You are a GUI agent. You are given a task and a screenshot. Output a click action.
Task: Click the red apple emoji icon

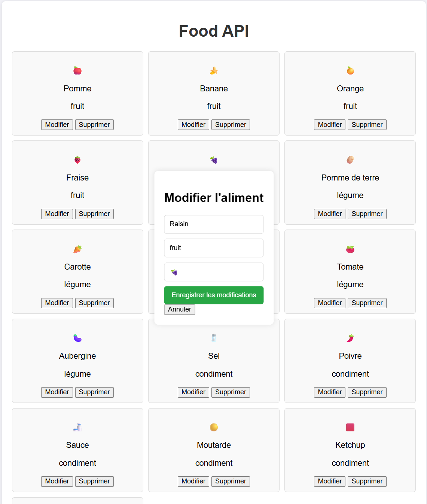[x=77, y=71]
